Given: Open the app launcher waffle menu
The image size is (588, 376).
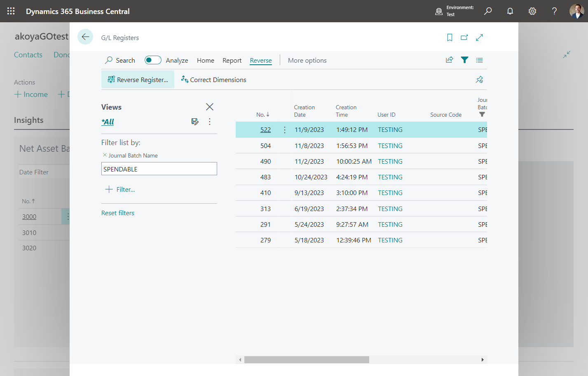Looking at the screenshot, I should pyautogui.click(x=11, y=11).
